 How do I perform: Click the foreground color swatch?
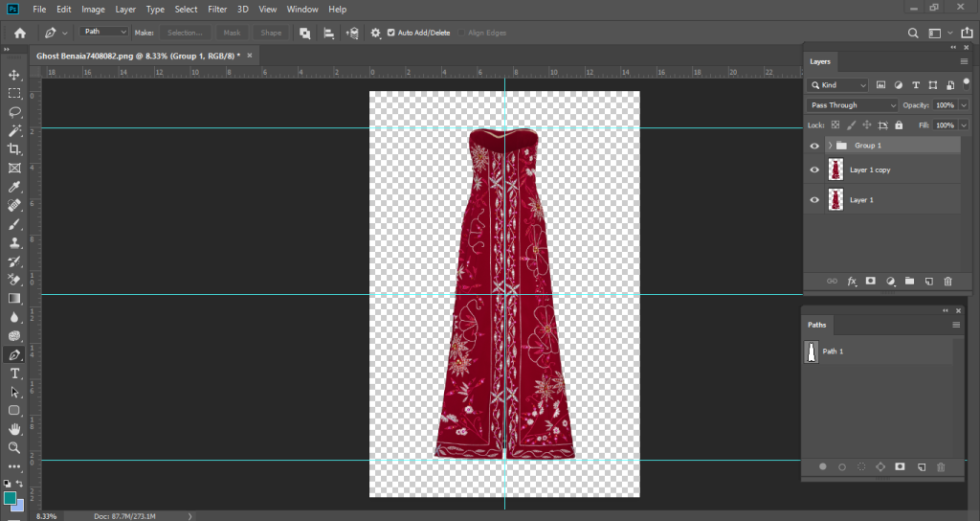[x=10, y=498]
